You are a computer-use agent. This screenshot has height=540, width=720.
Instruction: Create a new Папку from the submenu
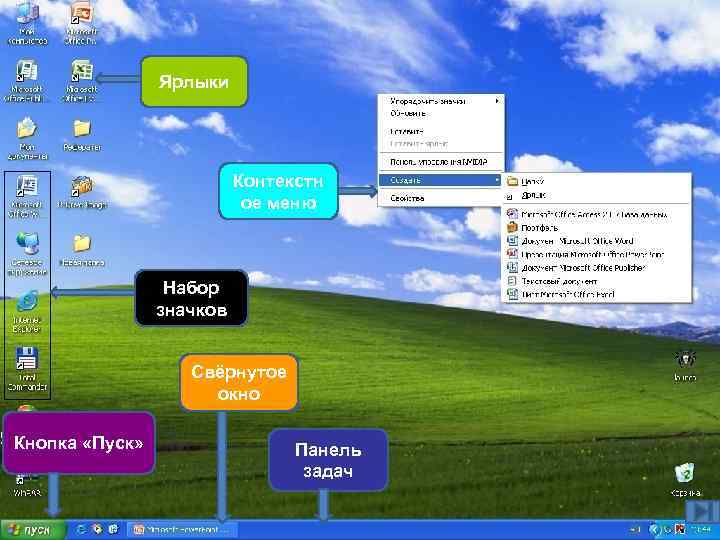pyautogui.click(x=596, y=181)
